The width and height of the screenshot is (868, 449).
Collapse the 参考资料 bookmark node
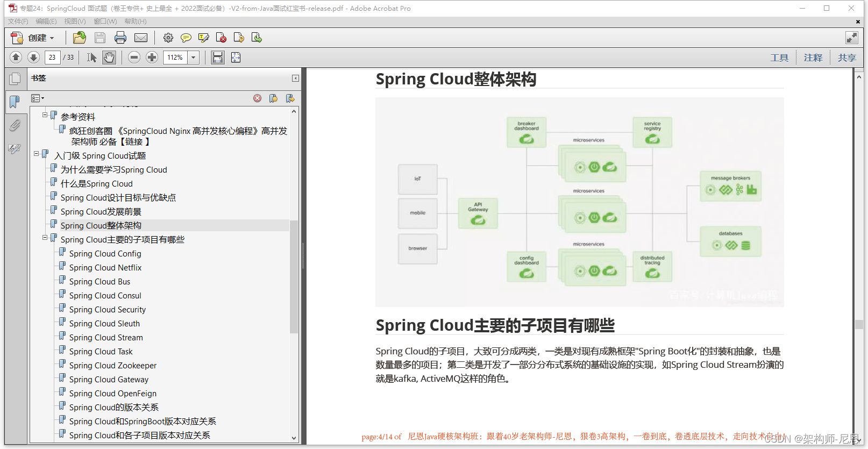coord(45,115)
